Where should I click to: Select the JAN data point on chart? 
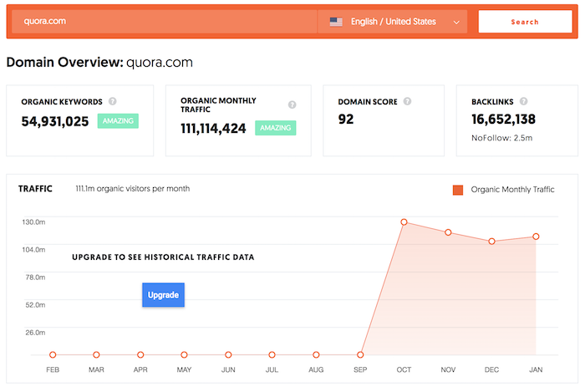click(536, 237)
